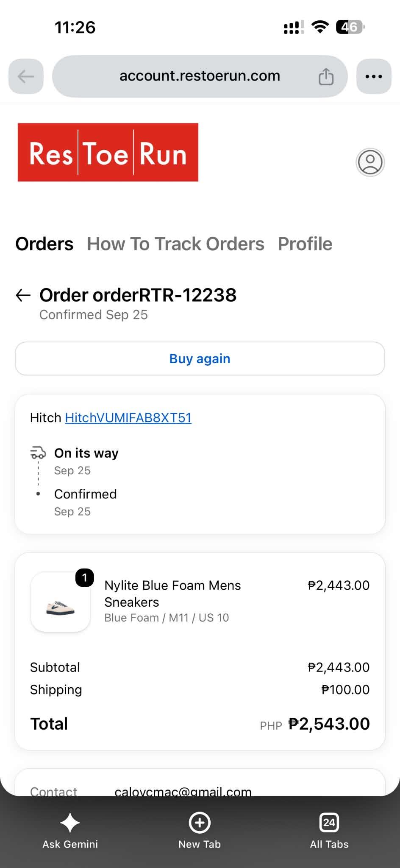400x868 pixels.
Task: Show All Tabs counter icon
Action: pos(329,823)
